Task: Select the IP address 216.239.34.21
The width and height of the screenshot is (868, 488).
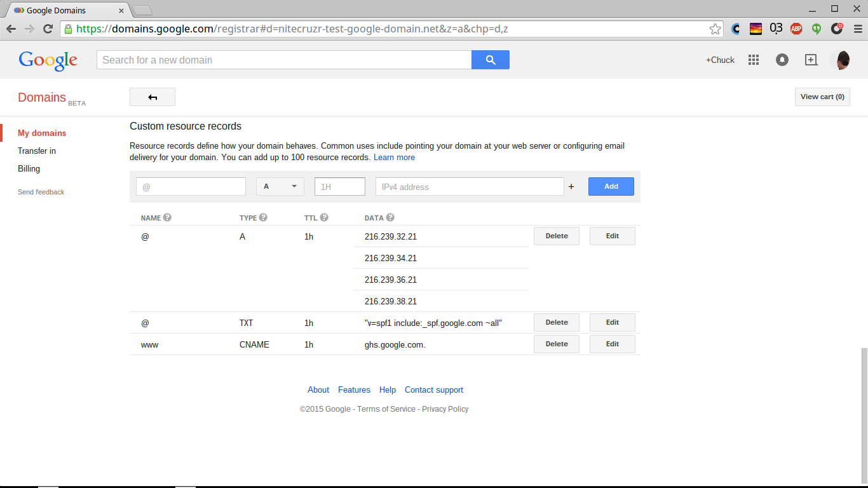Action: (x=391, y=258)
